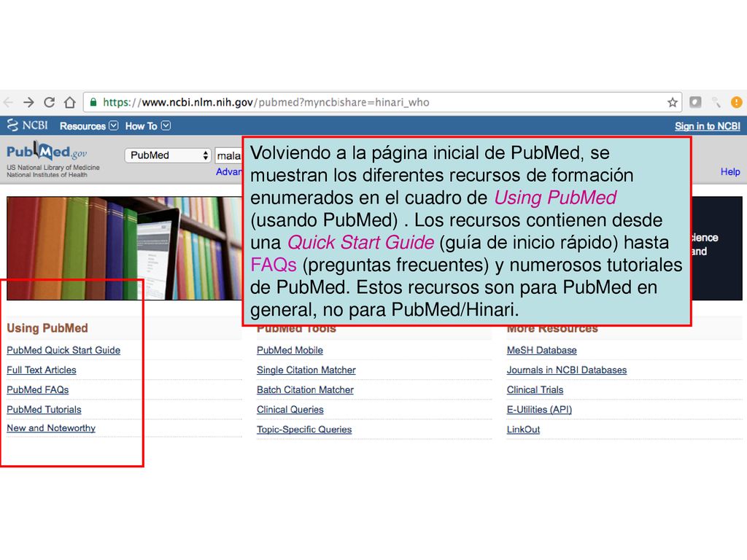Bookmark the page with the star icon

[x=672, y=102]
